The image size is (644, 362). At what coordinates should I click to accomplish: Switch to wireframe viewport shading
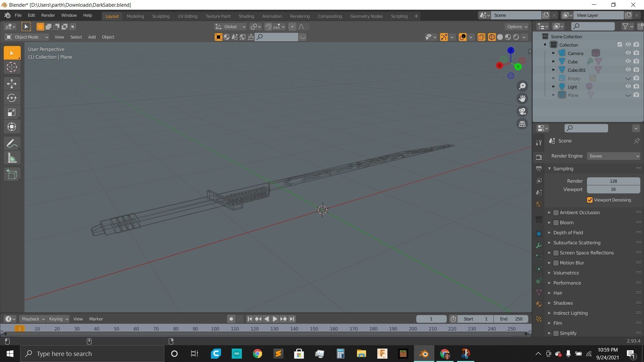(x=492, y=37)
